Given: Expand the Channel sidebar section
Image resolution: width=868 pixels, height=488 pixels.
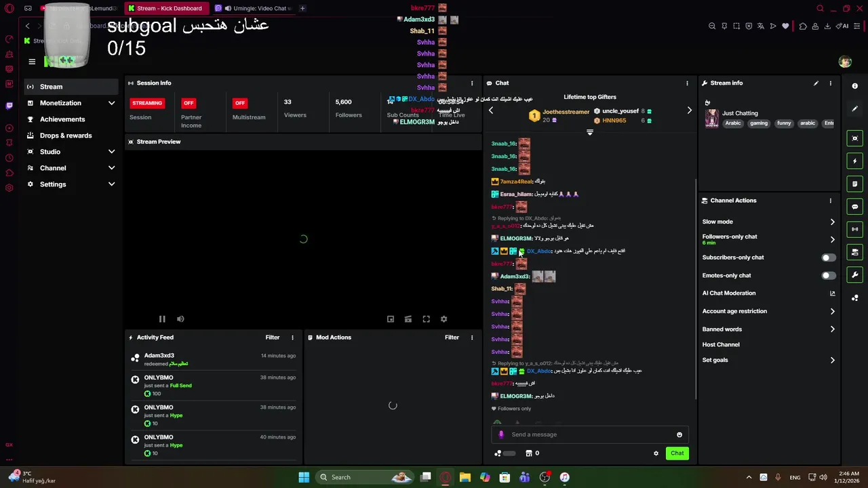Looking at the screenshot, I should 111,168.
